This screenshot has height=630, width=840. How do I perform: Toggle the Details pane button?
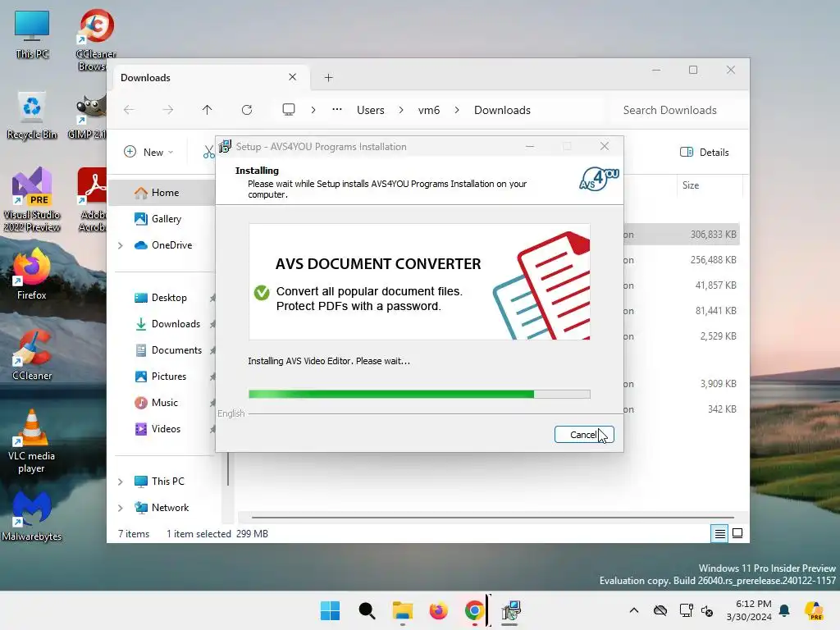[705, 152]
